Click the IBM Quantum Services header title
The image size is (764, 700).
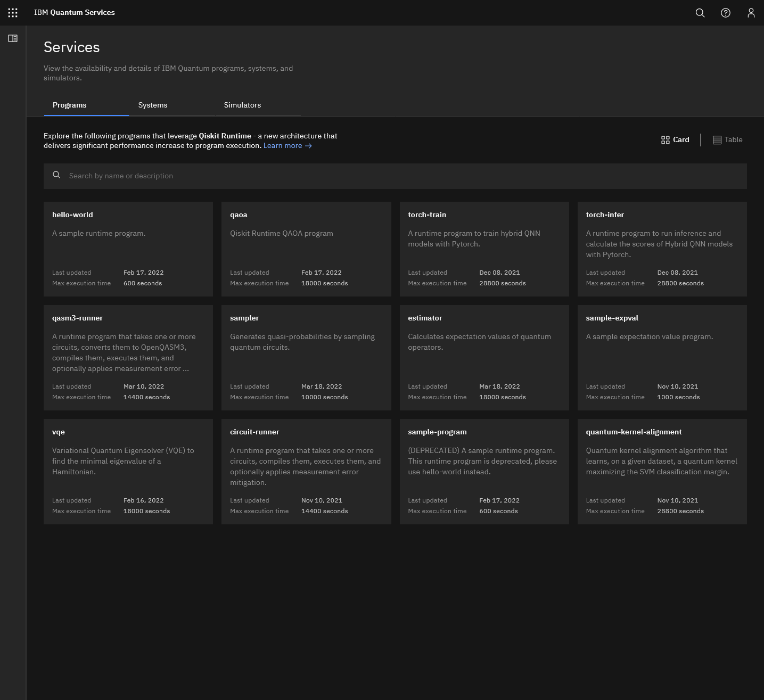75,12
